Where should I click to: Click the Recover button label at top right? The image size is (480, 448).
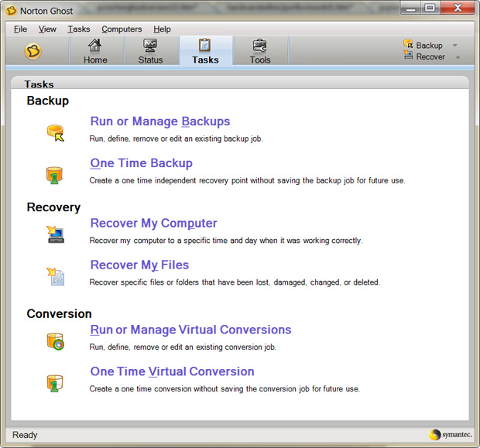430,56
